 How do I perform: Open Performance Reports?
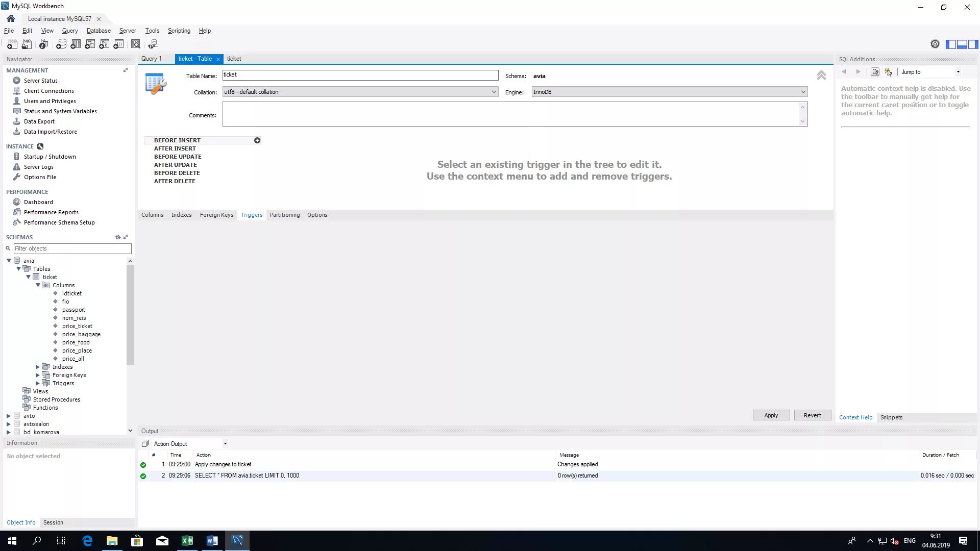coord(51,212)
